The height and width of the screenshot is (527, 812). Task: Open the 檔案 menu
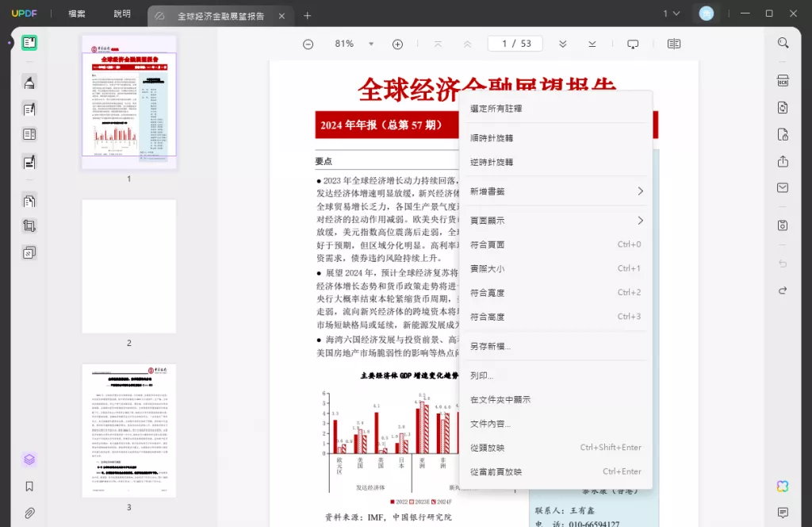point(77,14)
